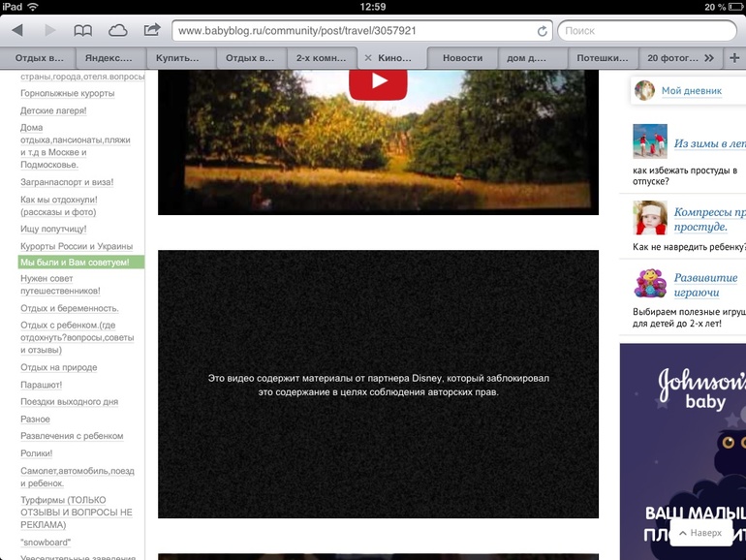Viewport: 746px width, 560px height.
Task: Tap the share icon in toolbar
Action: [x=152, y=31]
